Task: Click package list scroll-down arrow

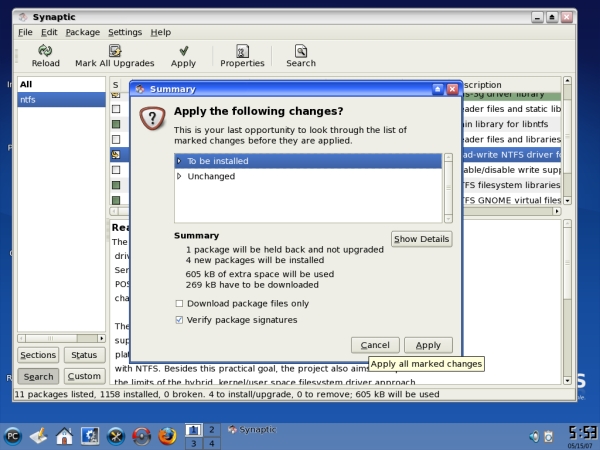Action: (567, 201)
